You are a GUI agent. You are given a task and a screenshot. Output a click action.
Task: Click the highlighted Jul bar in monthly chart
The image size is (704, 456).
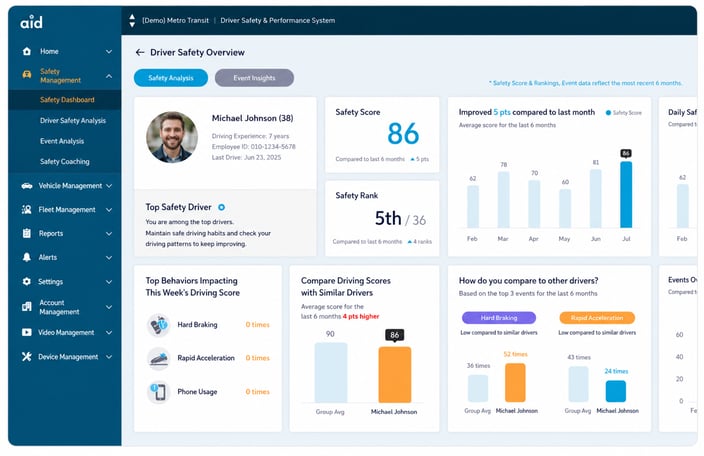[x=626, y=194]
